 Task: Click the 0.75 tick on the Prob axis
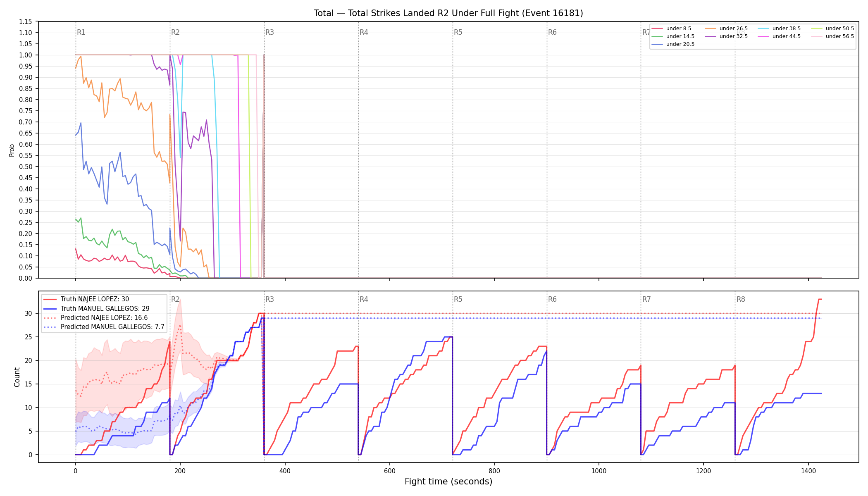point(26,111)
